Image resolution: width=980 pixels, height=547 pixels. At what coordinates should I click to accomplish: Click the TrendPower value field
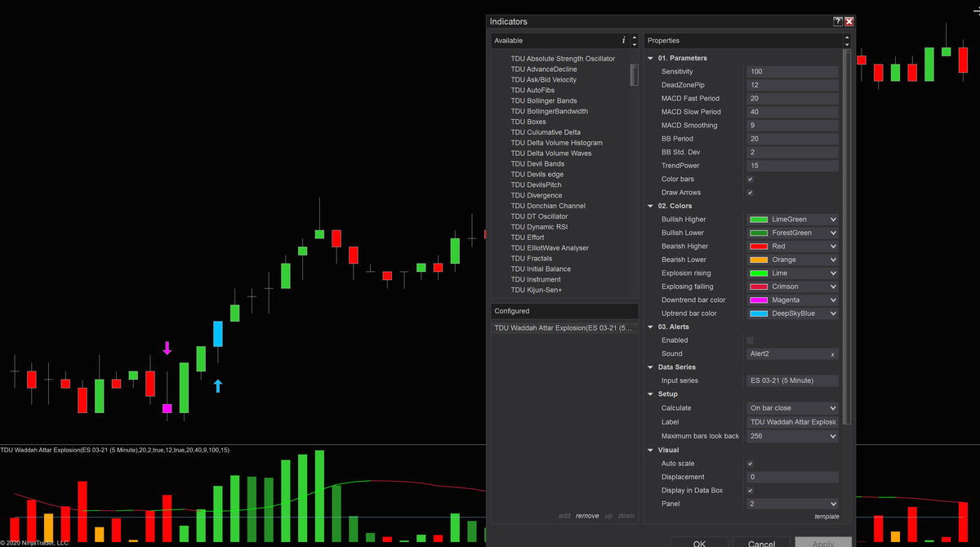coord(793,166)
